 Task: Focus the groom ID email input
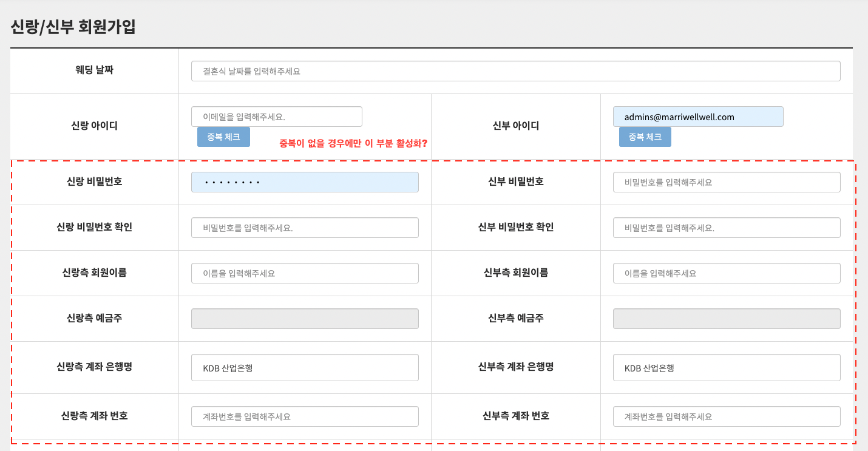coord(276,117)
